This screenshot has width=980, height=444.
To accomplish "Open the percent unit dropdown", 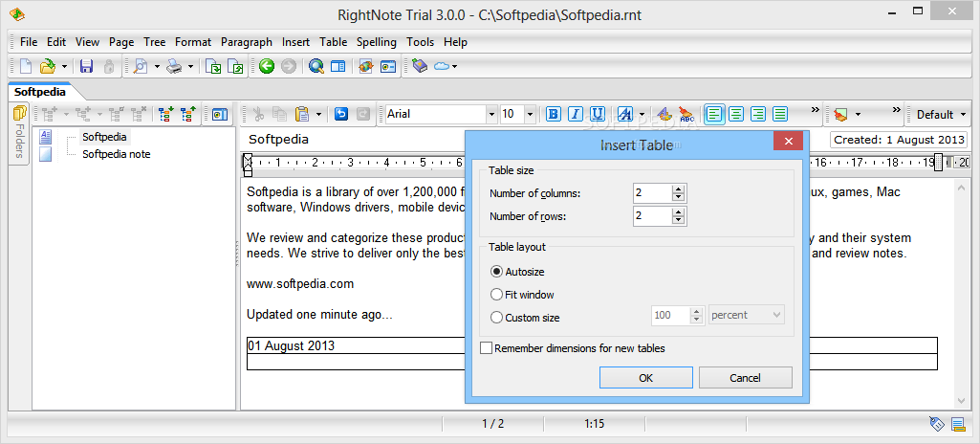I will pyautogui.click(x=747, y=315).
